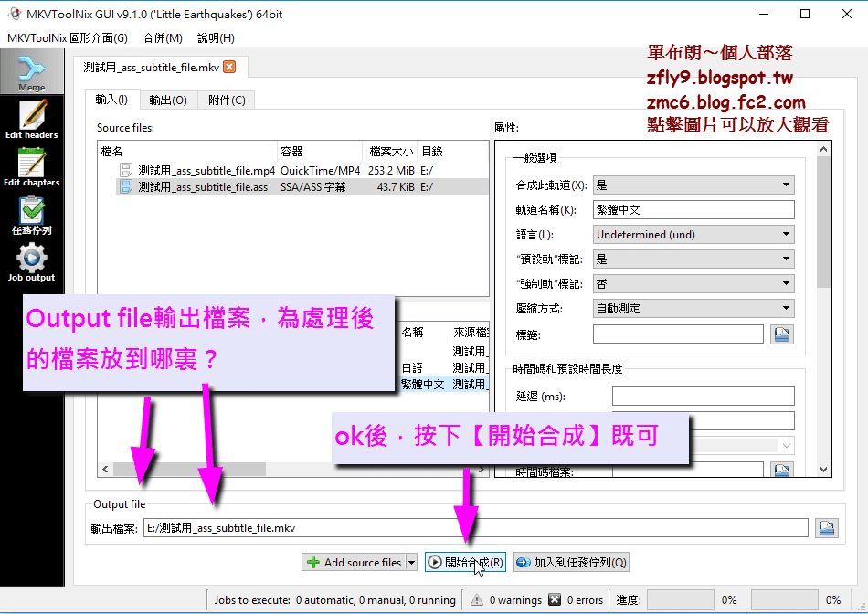Browse for output file location

click(x=827, y=527)
